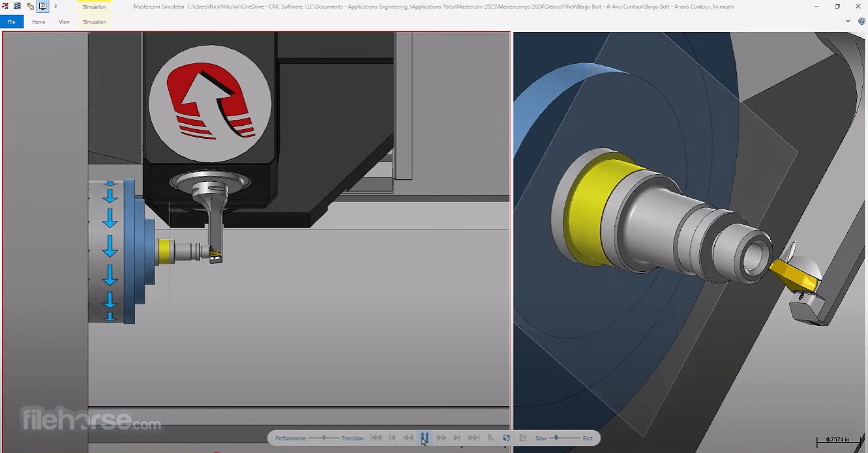Toggle the loop refresh arrows icon
This screenshot has width=868, height=453.
[507, 438]
